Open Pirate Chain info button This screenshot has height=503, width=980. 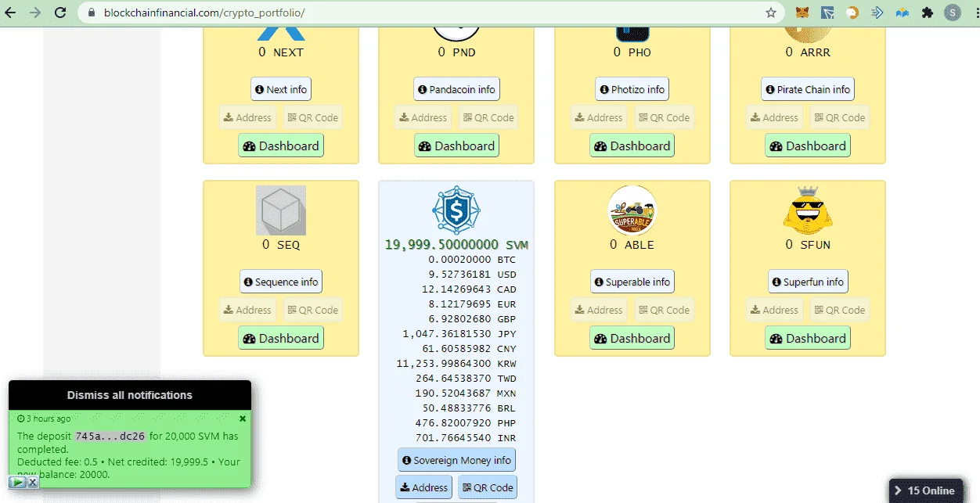808,89
